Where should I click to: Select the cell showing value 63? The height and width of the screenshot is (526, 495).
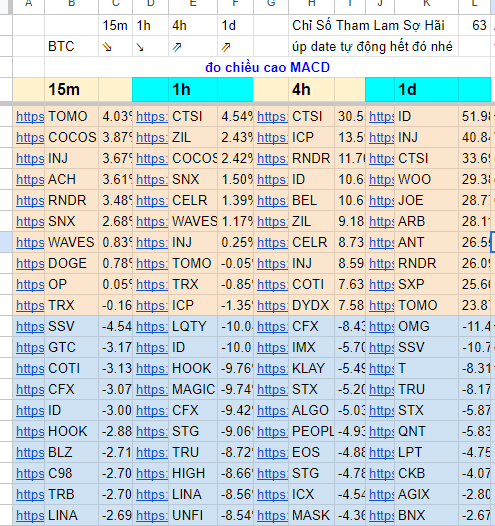coord(475,25)
